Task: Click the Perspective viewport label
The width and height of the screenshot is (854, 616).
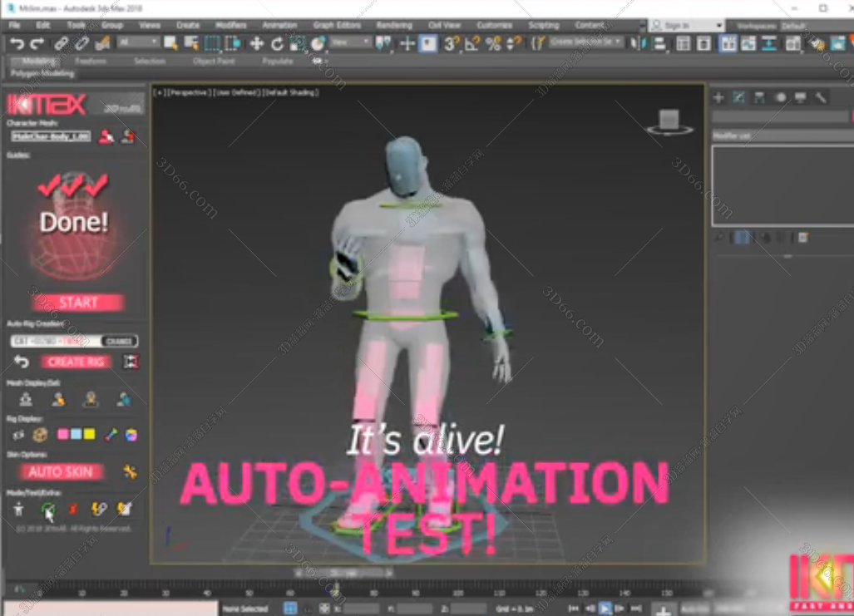Action: pos(188,92)
